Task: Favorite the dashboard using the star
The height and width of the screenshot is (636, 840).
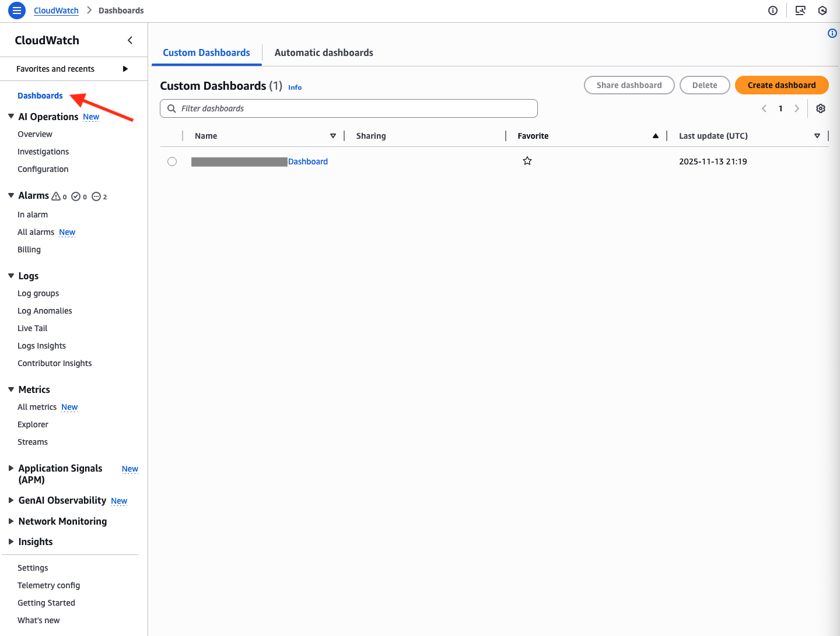Action: 527,161
